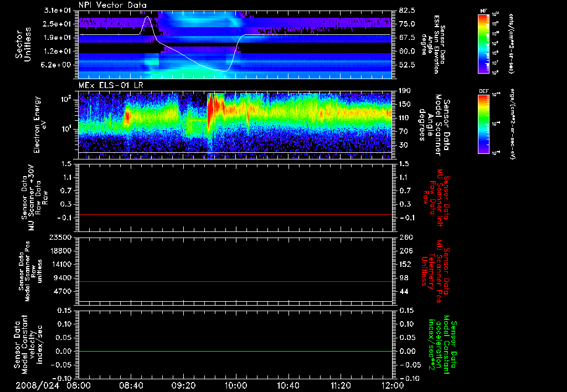Click the red 'MU Scanner Pos Telemetry' label
567x392 pixels.
tap(435, 271)
